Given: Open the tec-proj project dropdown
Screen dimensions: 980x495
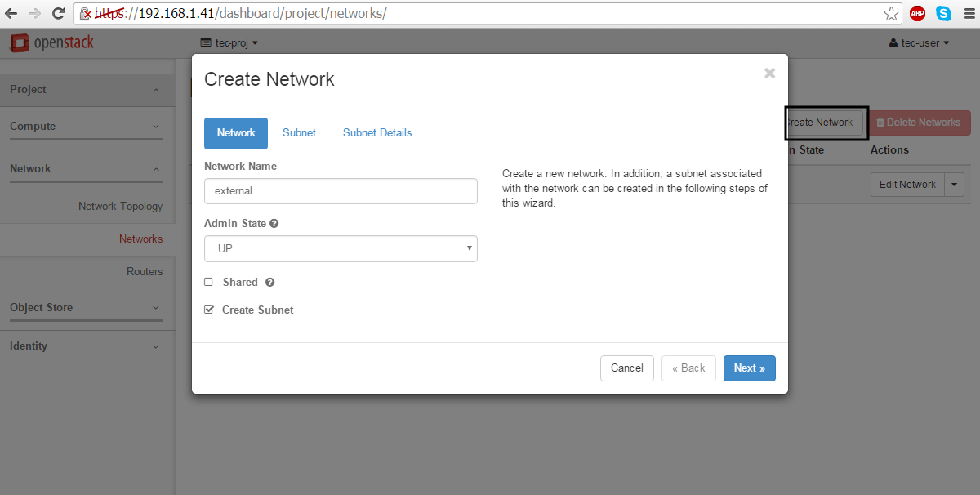Looking at the screenshot, I should [x=229, y=42].
